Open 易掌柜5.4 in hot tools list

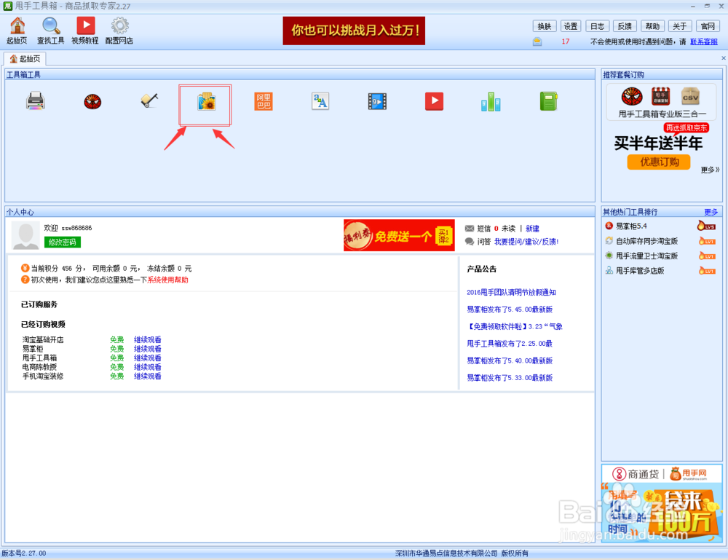click(x=630, y=226)
